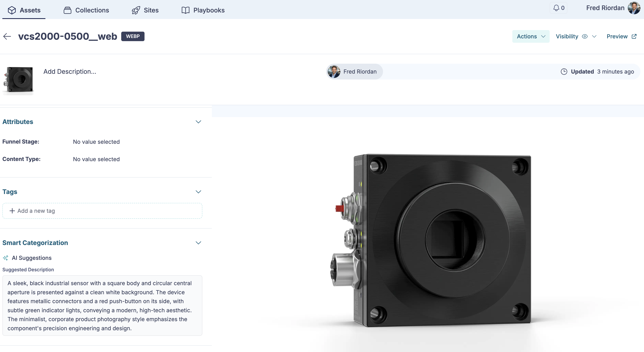
Task: Click the notification bell
Action: pos(556,8)
